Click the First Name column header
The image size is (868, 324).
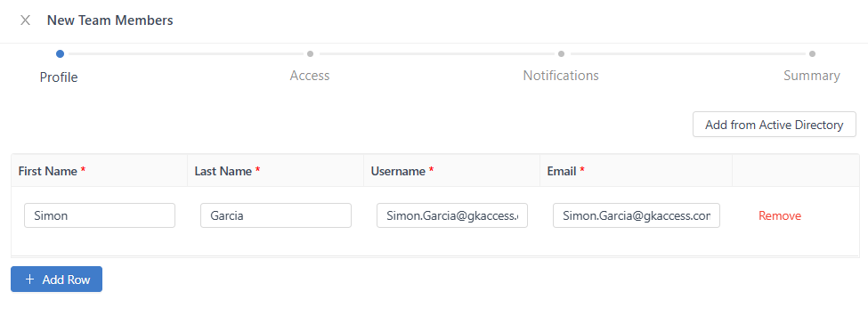(x=52, y=171)
